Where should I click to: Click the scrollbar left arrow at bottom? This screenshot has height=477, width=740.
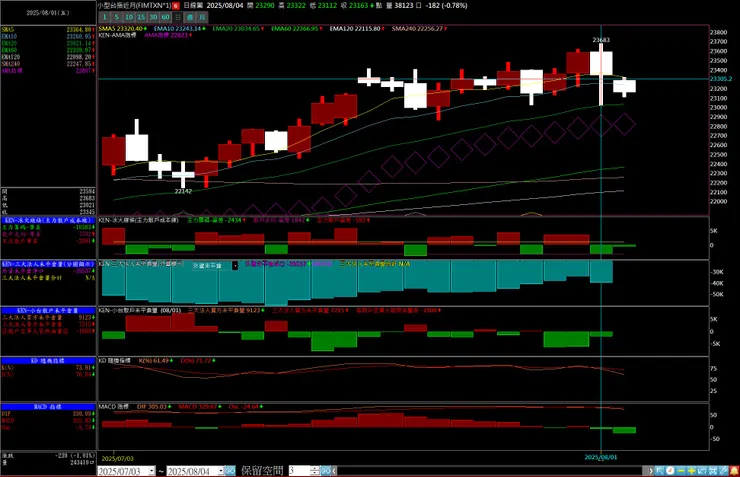(335, 470)
